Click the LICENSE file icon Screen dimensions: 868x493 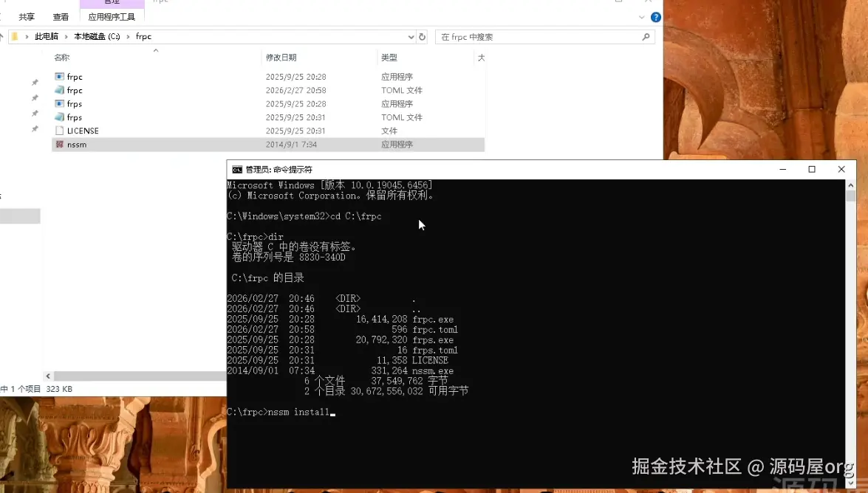tap(60, 131)
